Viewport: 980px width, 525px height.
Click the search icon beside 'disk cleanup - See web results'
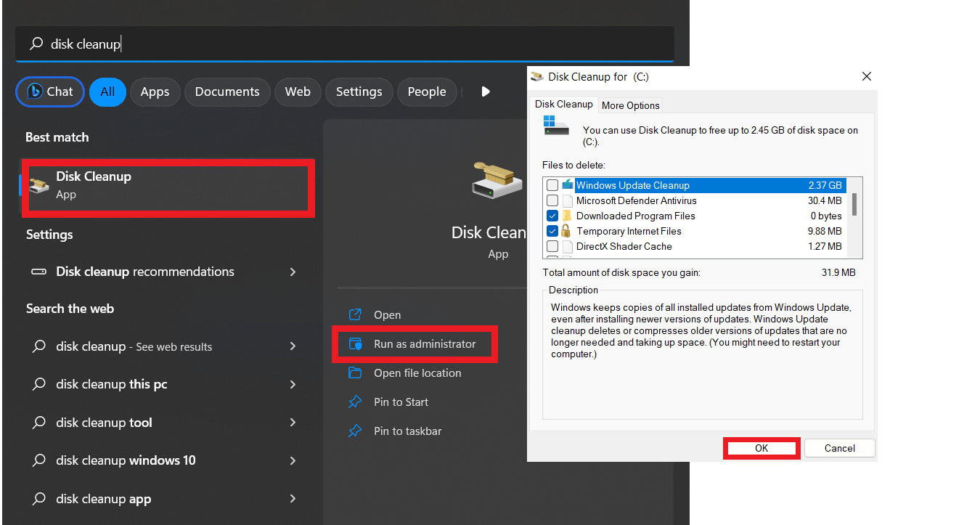39,346
